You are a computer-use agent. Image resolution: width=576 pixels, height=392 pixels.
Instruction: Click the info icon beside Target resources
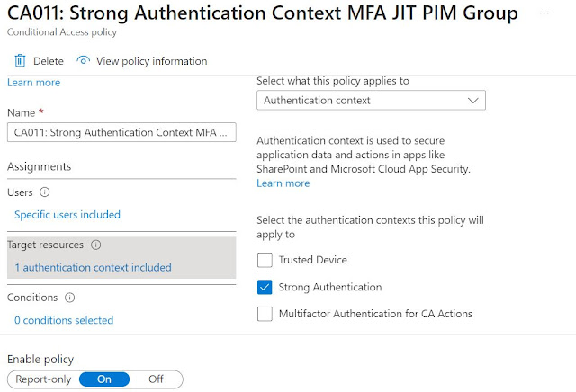pos(96,245)
